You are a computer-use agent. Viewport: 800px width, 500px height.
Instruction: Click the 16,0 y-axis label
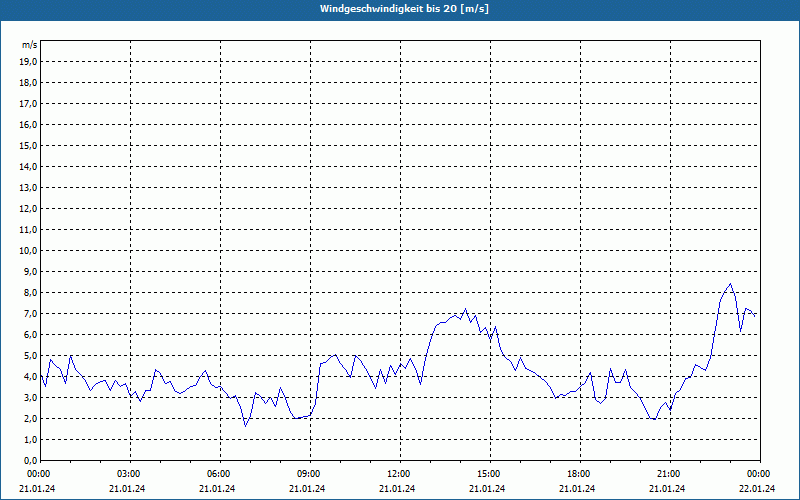tap(29, 124)
